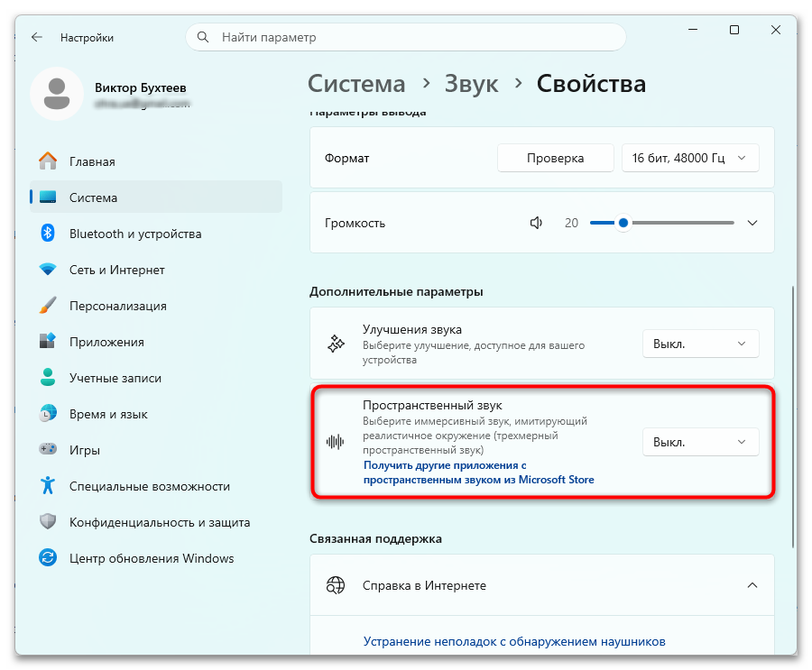Click the user avatar picture
This screenshot has width=812, height=670.
click(57, 94)
